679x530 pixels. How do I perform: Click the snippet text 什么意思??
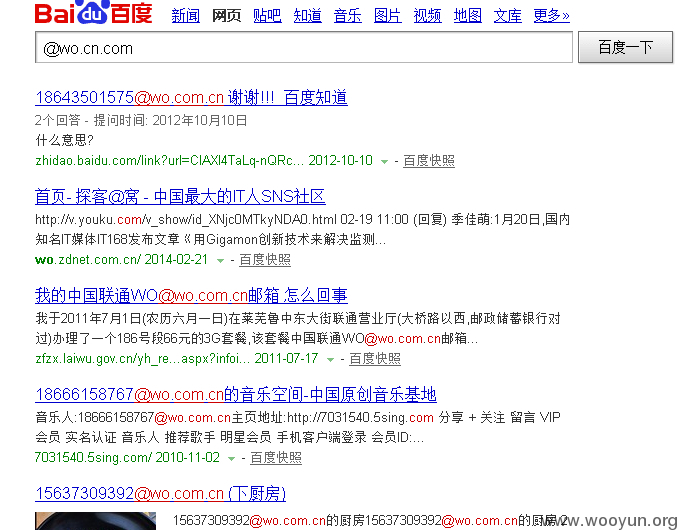tap(64, 140)
